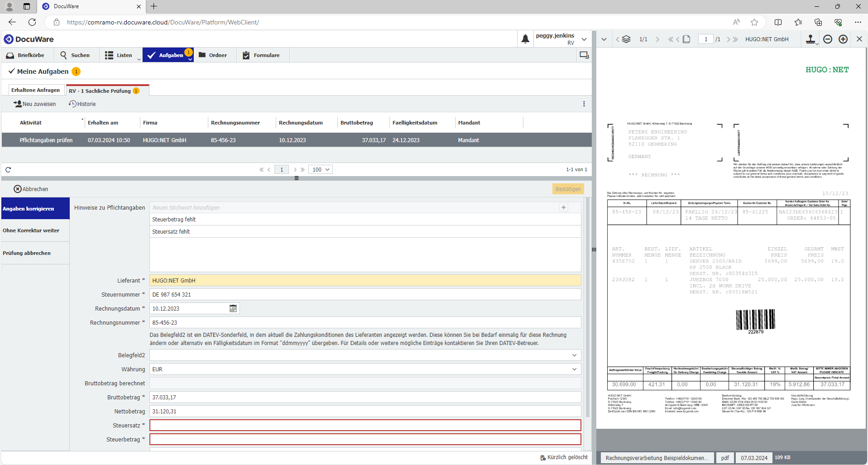This screenshot has height=465, width=868.
Task: Open the Suchen search area
Action: click(75, 55)
